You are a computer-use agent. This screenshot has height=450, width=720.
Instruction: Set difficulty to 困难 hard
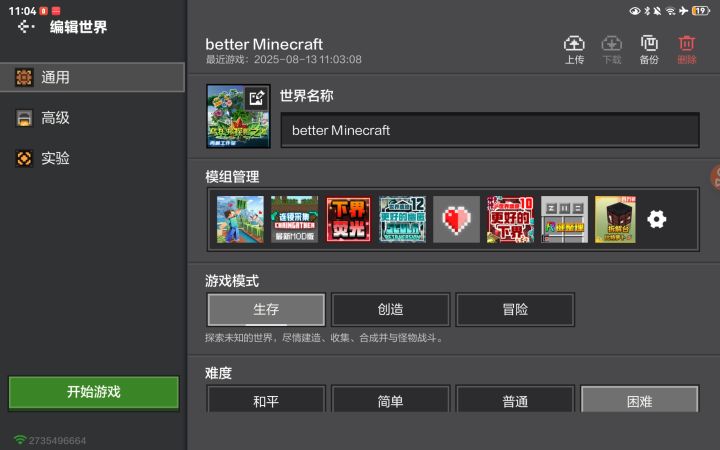(640, 399)
